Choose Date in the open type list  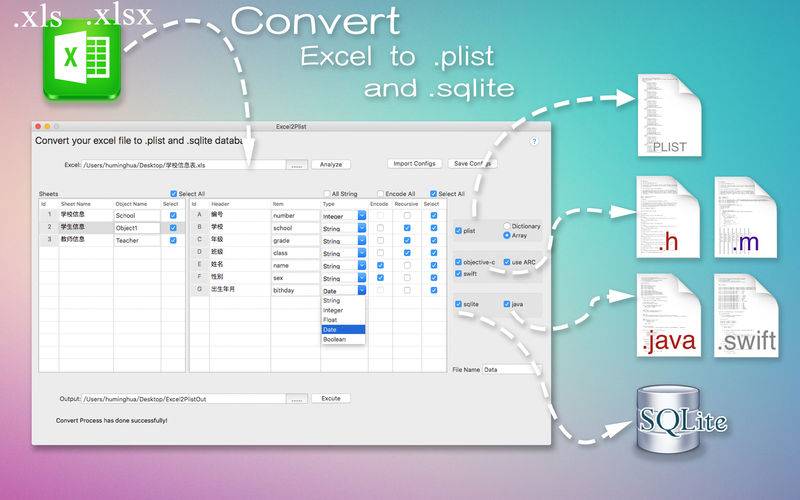[x=343, y=330]
